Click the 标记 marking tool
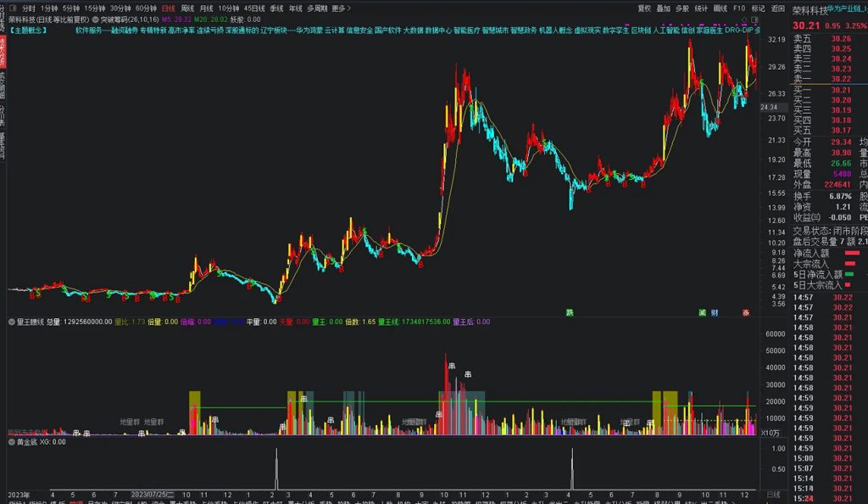868x504 pixels. 758,7
